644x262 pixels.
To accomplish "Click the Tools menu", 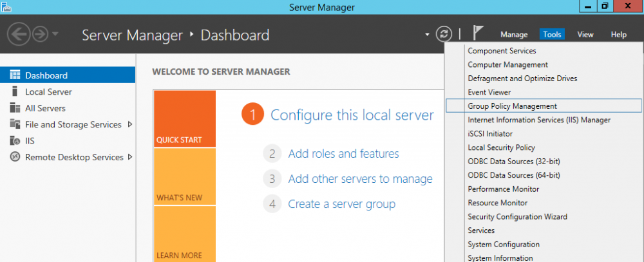I will 552,35.
